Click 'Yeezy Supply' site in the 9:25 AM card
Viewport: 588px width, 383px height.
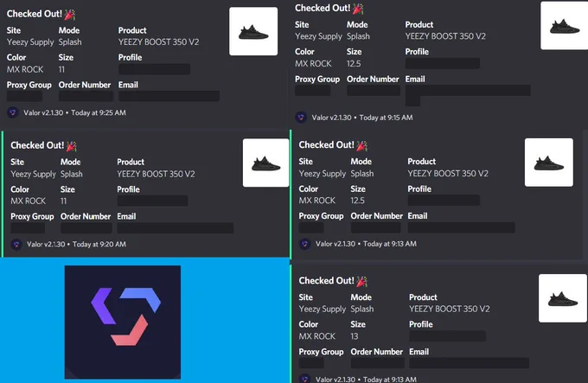(30, 42)
